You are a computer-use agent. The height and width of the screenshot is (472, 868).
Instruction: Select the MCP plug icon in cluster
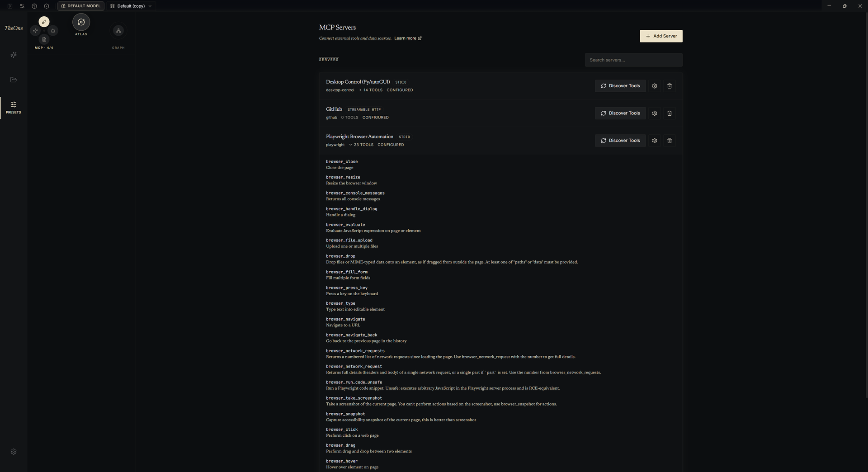[x=44, y=22]
